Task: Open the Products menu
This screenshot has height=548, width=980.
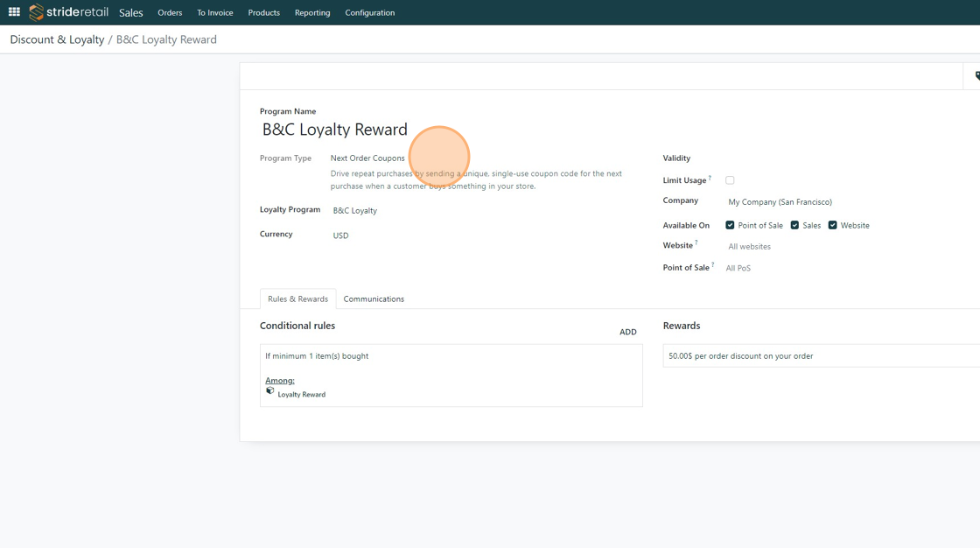Action: [263, 12]
